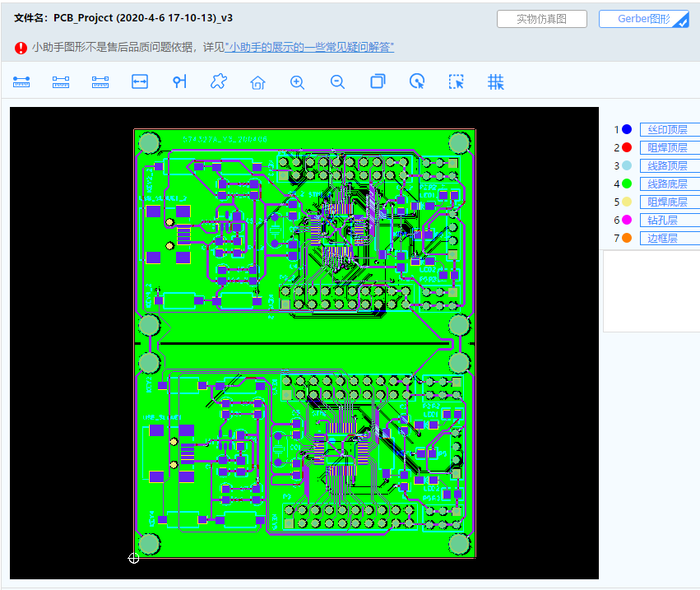Screen dimensions: 700x590
Task: Click the circular pointer select icon
Action: coord(417,81)
